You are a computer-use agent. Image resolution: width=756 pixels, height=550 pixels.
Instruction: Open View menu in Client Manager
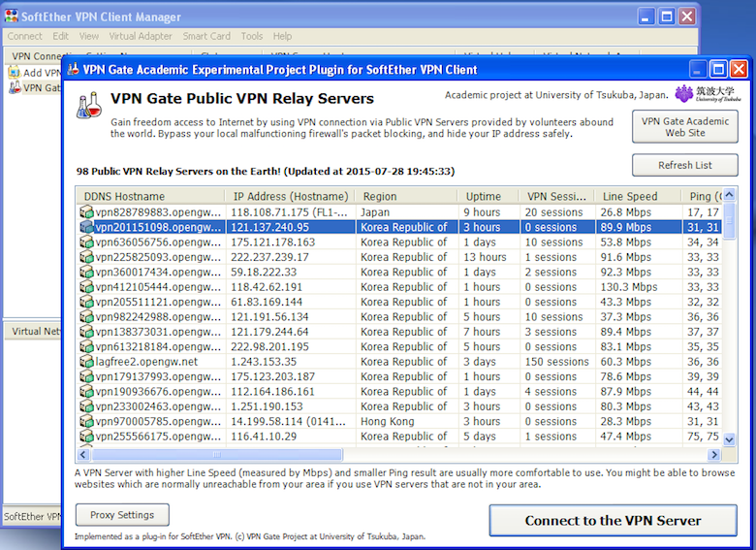[89, 36]
